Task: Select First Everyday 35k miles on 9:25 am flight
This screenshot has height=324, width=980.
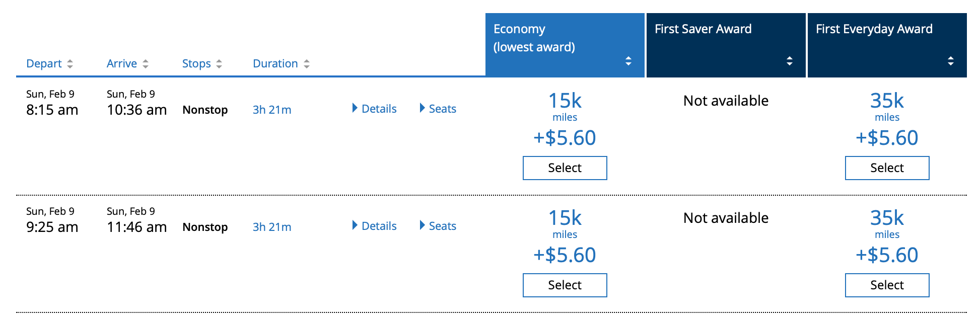Action: [887, 285]
